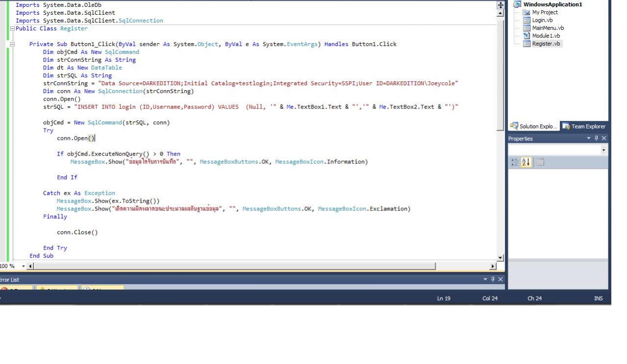The height and width of the screenshot is (364, 627).
Task: Collapse the Button1_Click sub outline
Action: coord(12,44)
